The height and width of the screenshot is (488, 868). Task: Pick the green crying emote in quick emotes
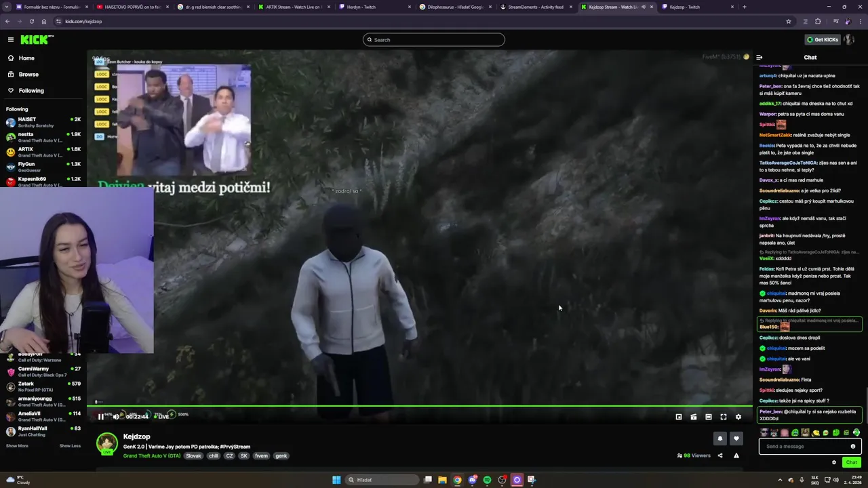795,432
